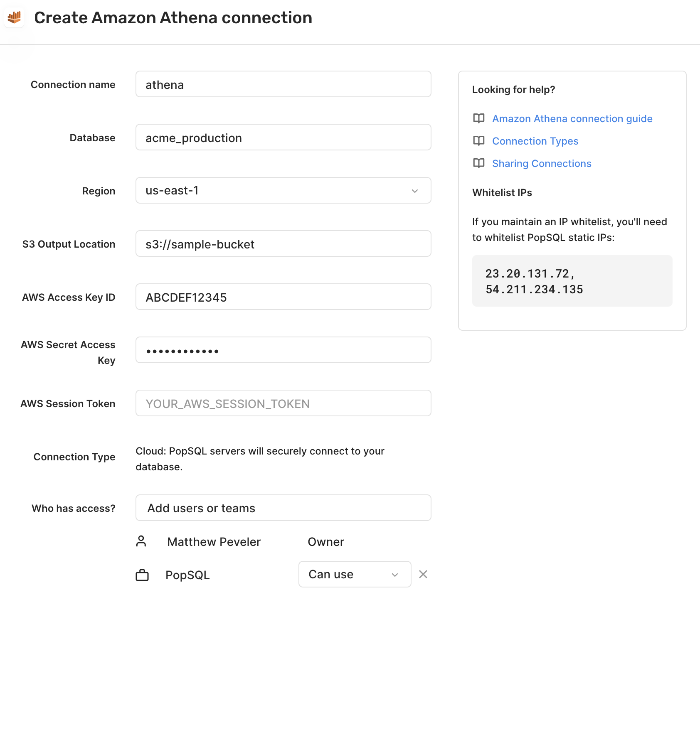Open the Connection Types help link

(535, 141)
